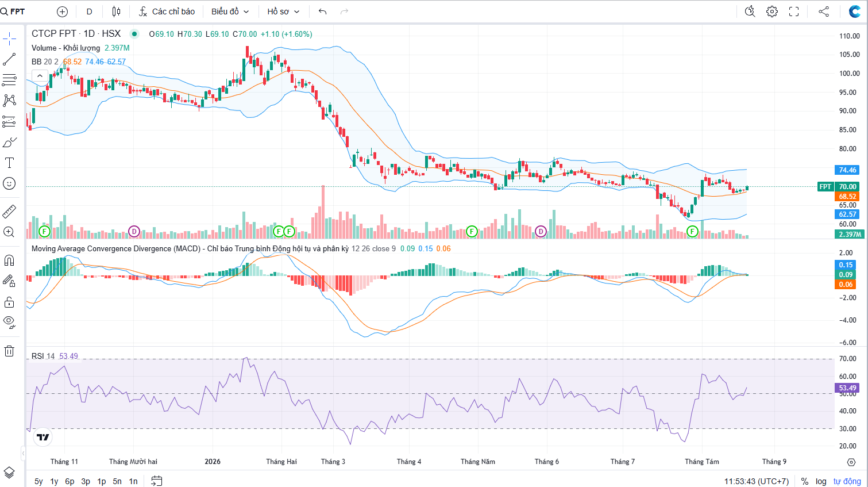The height and width of the screenshot is (487, 868).
Task: Expand the "Biểu đồ" dropdown
Action: 230,11
